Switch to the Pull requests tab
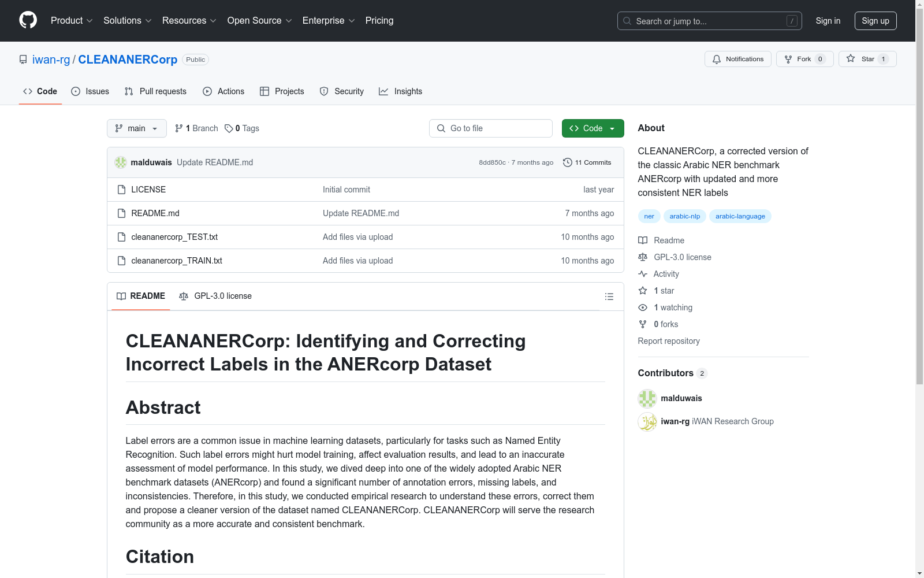 tap(155, 91)
